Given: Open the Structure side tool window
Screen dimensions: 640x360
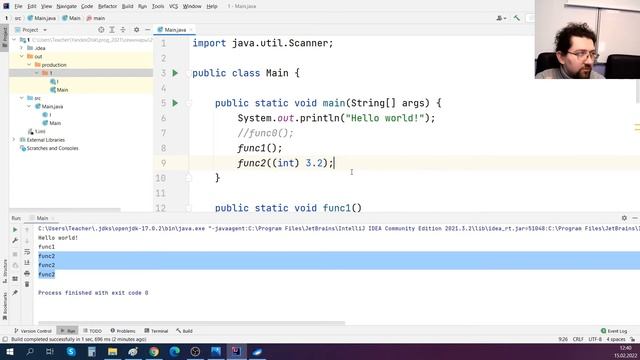Looking at the screenshot, I should pyautogui.click(x=4, y=271).
